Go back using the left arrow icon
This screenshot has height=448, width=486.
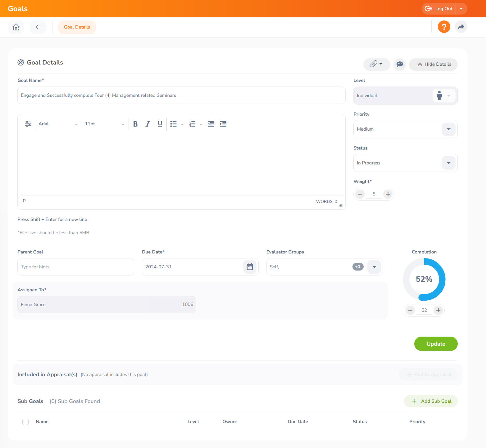[38, 27]
